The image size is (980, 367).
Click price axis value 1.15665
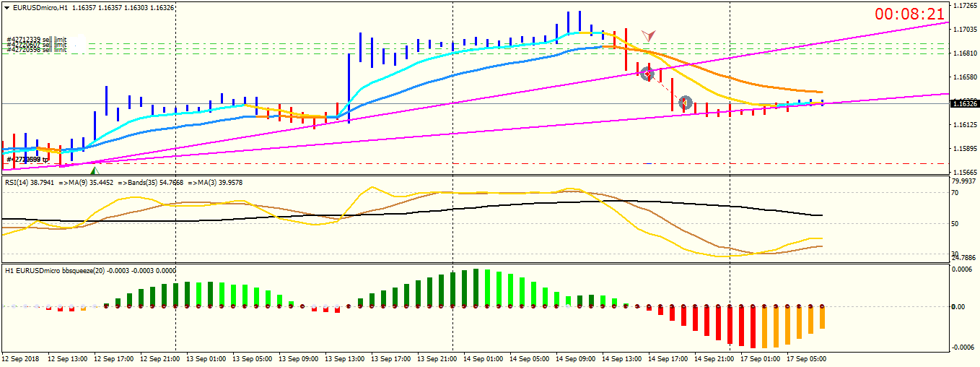pos(965,173)
